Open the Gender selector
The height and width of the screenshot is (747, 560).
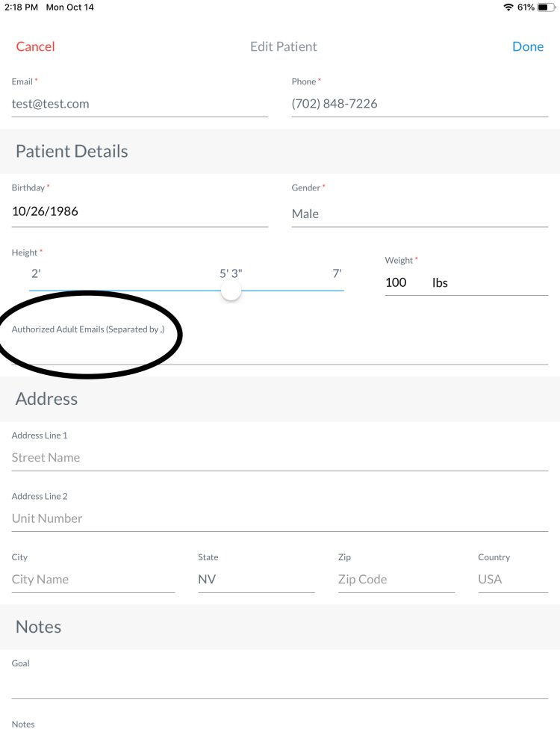click(419, 214)
